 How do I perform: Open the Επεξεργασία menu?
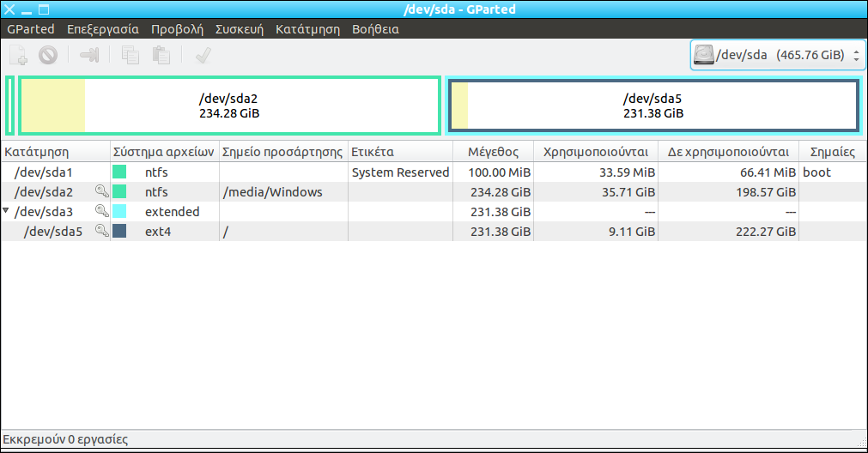(x=103, y=29)
